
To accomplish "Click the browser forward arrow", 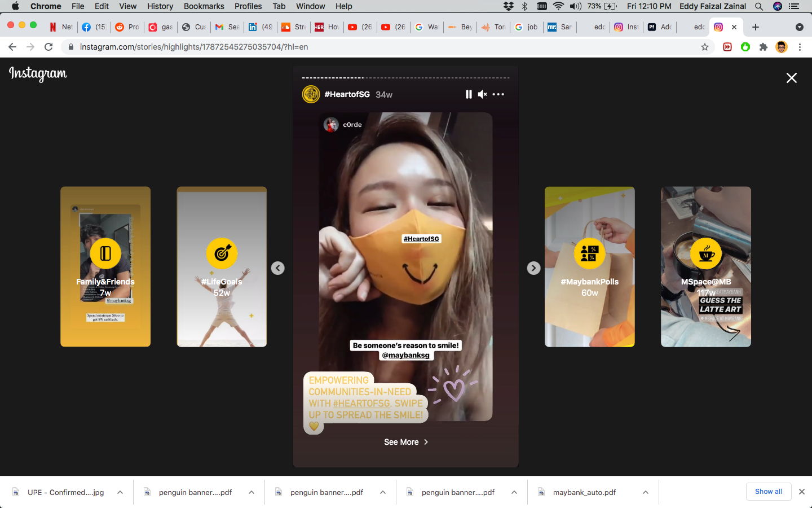I will pyautogui.click(x=30, y=47).
